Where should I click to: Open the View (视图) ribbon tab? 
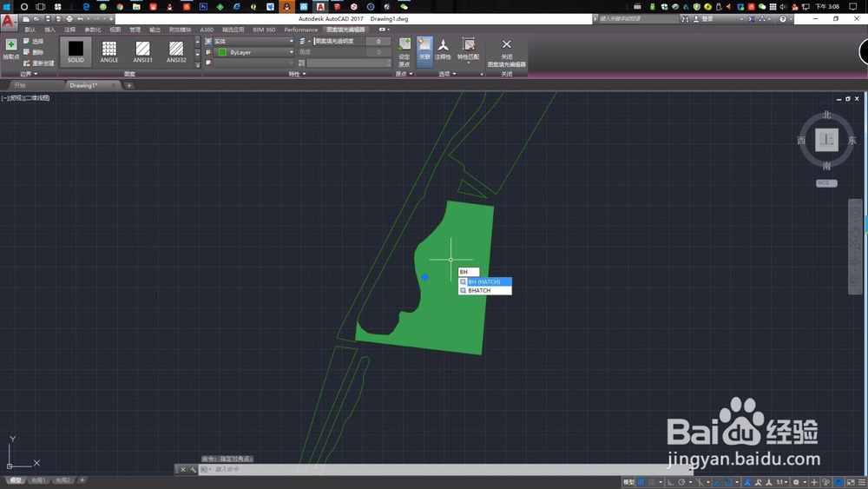[115, 30]
